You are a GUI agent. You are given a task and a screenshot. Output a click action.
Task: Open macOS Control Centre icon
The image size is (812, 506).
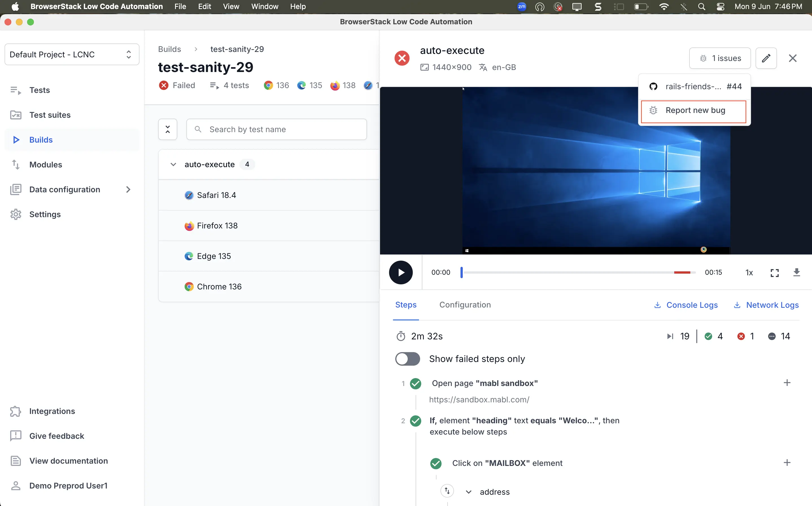720,7
